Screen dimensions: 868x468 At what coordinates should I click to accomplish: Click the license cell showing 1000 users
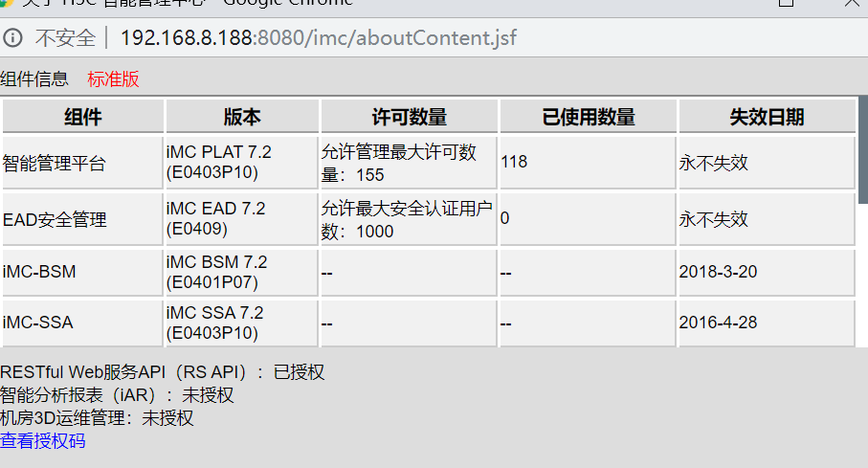[x=409, y=219]
